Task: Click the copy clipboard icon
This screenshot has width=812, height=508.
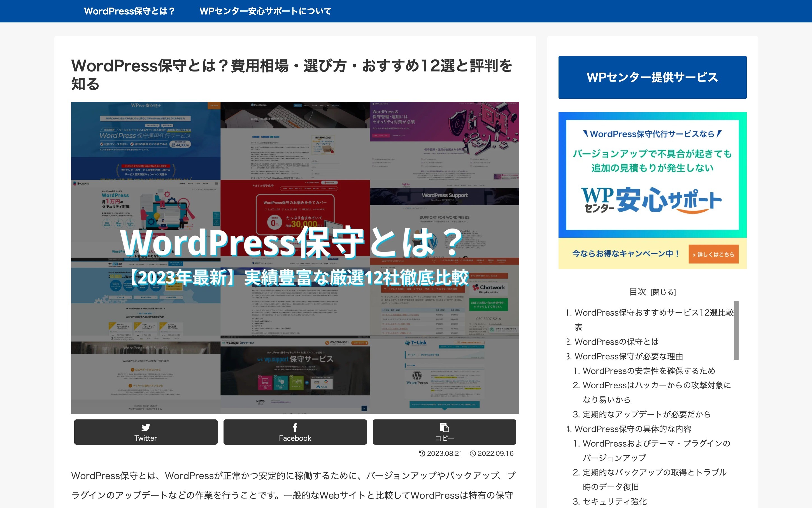Action: (x=445, y=427)
